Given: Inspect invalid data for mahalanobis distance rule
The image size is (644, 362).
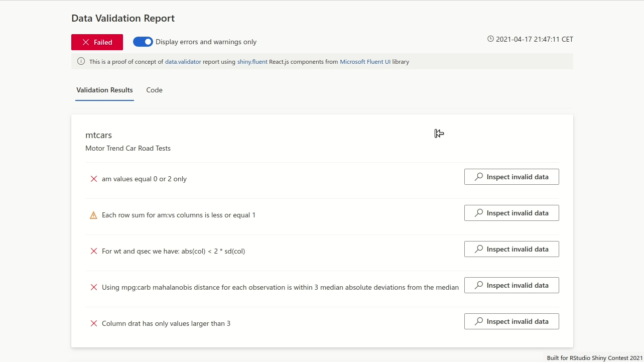Looking at the screenshot, I should click(x=511, y=285).
